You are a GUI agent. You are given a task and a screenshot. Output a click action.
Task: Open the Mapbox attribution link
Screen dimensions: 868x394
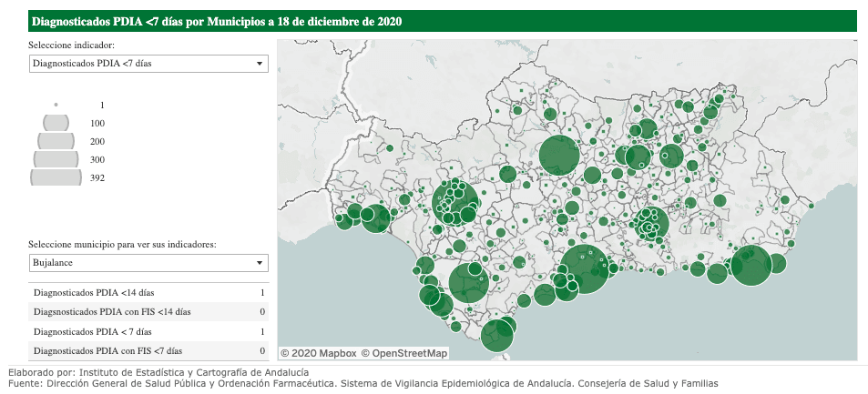[x=319, y=353]
